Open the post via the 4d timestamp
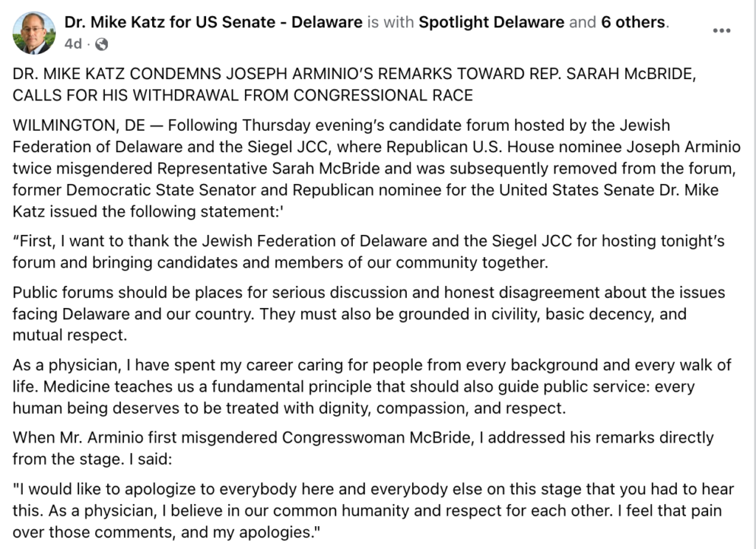The height and width of the screenshot is (549, 756). 73,44
